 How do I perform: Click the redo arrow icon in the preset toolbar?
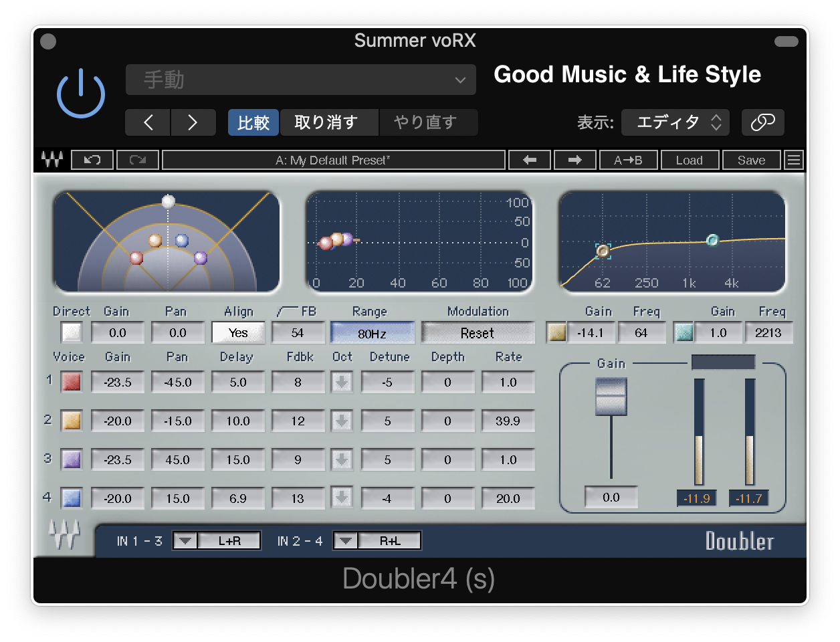[137, 159]
